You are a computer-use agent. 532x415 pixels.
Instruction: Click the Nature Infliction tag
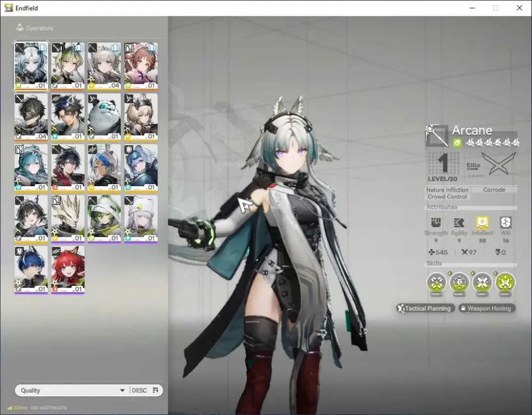click(x=447, y=190)
